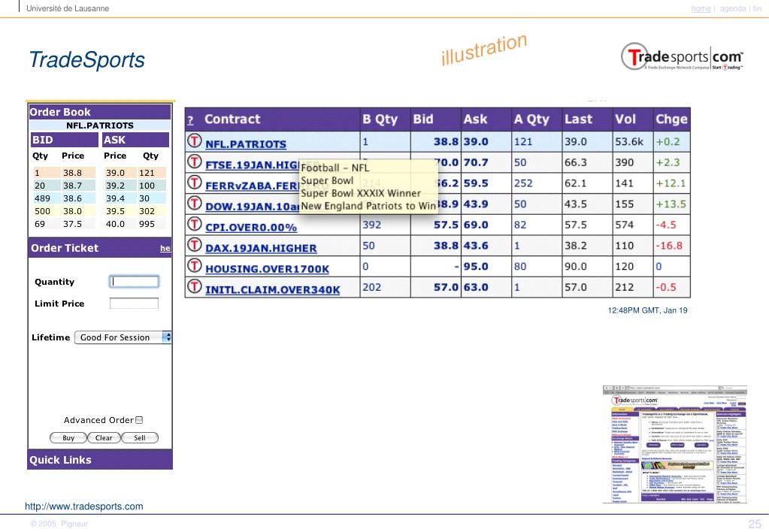Select ask price 39.2 in Order Book
Viewport: 769px width, 532px height.
coord(115,186)
